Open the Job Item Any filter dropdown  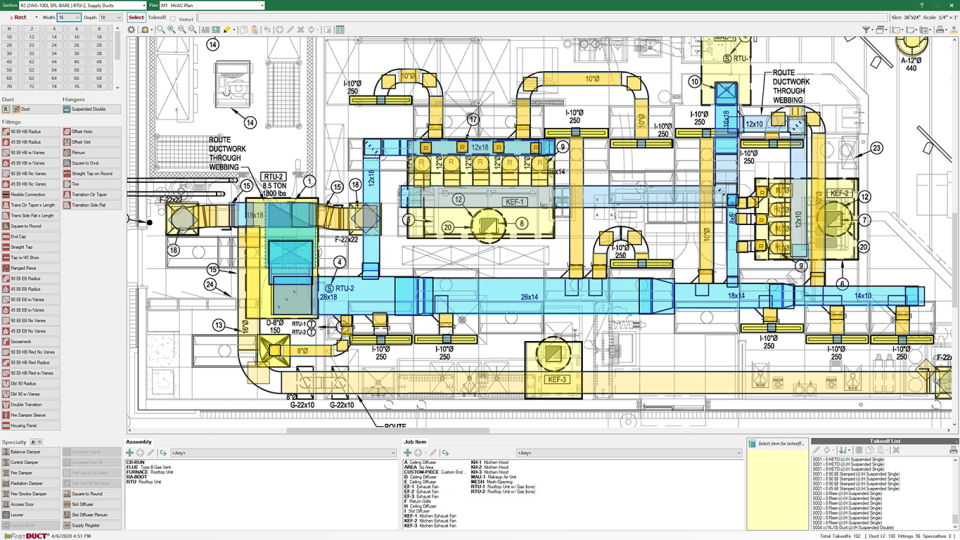(x=629, y=453)
